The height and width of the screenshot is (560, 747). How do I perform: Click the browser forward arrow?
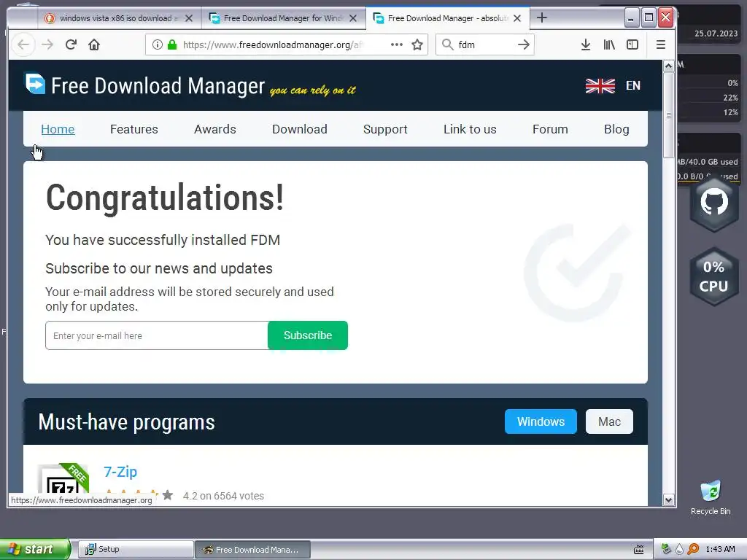tap(47, 44)
